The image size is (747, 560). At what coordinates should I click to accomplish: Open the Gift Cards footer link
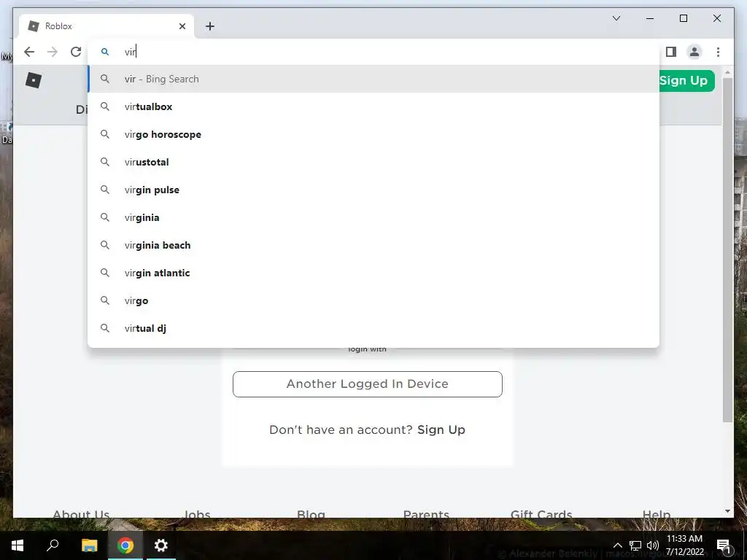[x=541, y=513]
